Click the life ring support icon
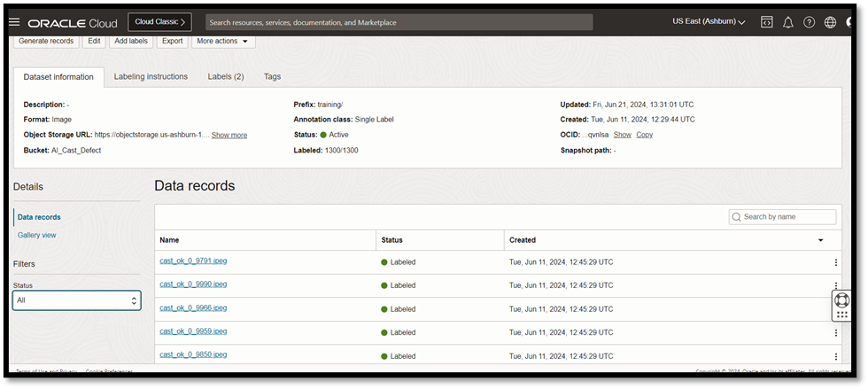Image resolution: width=868 pixels, height=389 pixels. pyautogui.click(x=841, y=300)
